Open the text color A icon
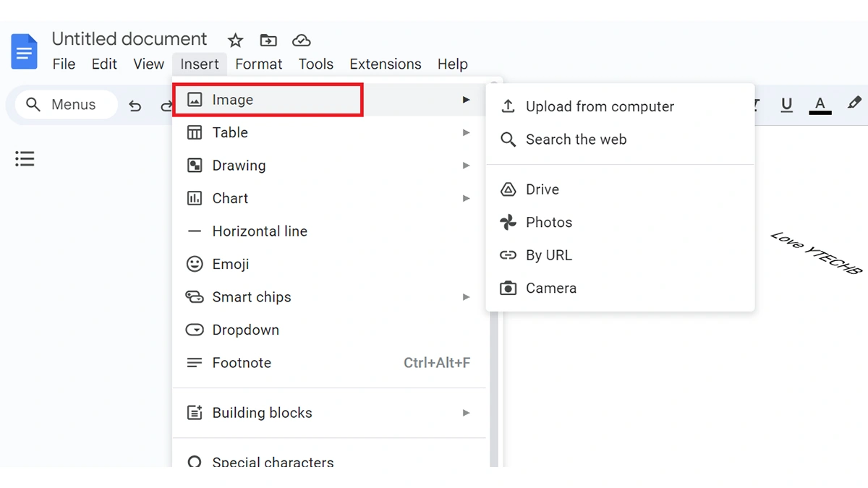 tap(820, 105)
